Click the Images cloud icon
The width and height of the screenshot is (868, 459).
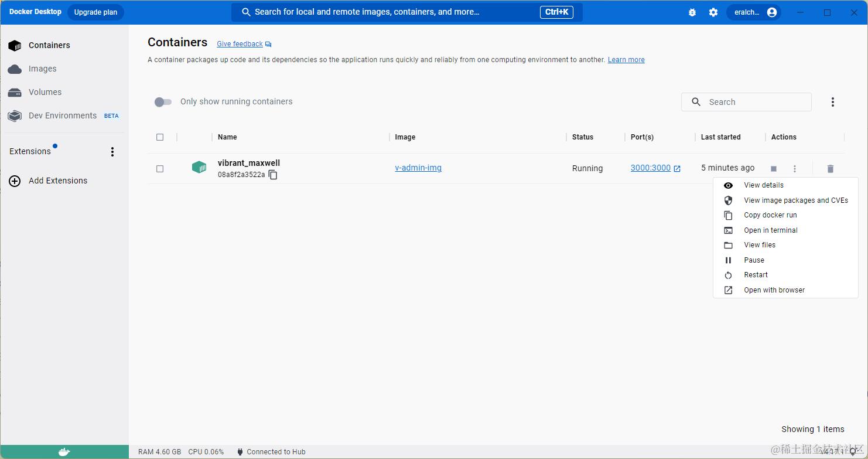[15, 69]
